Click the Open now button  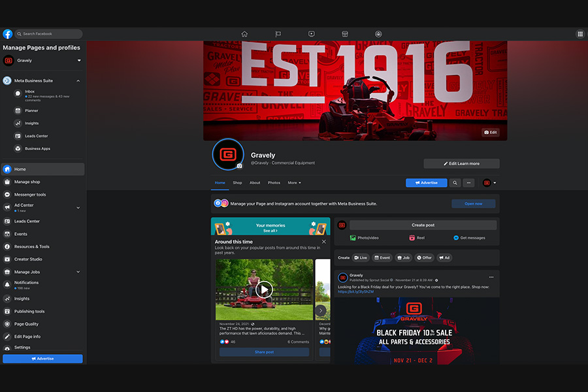[474, 204]
